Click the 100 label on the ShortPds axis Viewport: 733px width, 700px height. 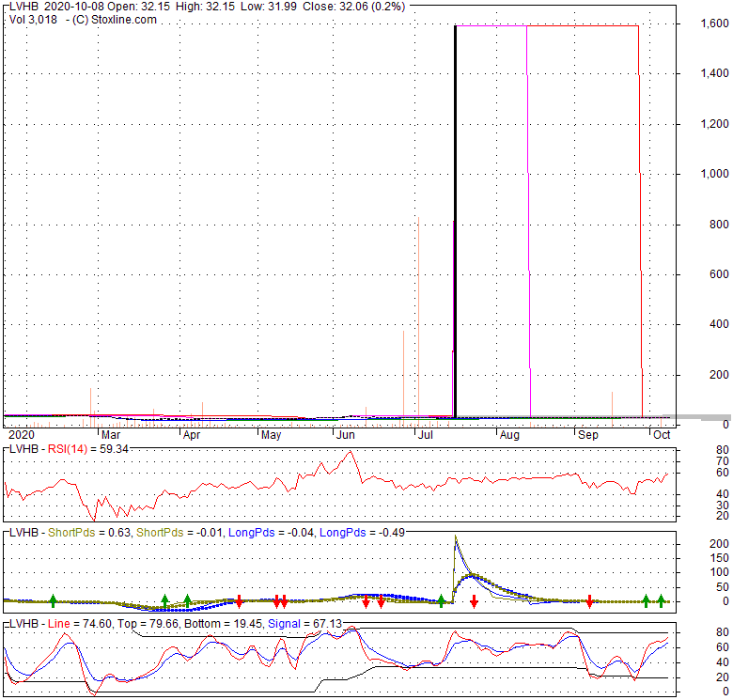pyautogui.click(x=720, y=572)
